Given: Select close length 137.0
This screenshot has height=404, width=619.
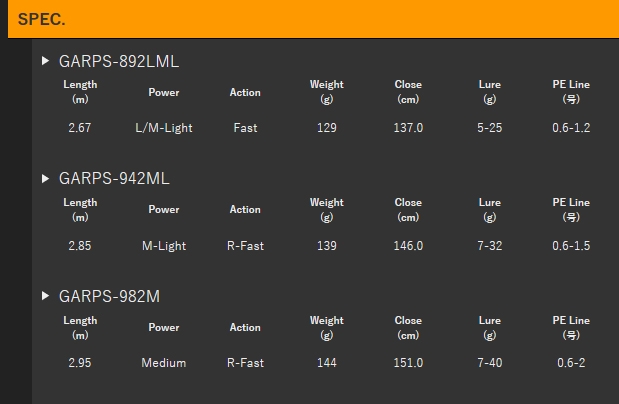Looking at the screenshot, I should coord(408,128).
